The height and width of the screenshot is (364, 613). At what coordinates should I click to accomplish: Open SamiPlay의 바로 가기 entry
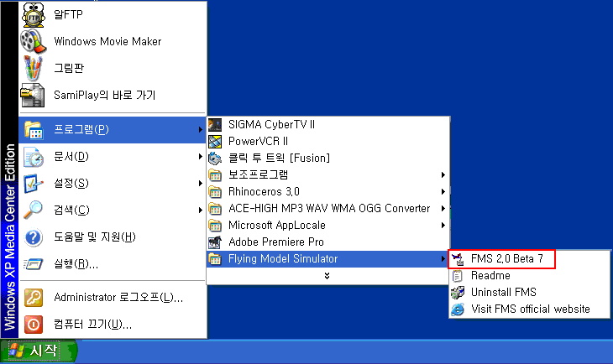coord(113,96)
